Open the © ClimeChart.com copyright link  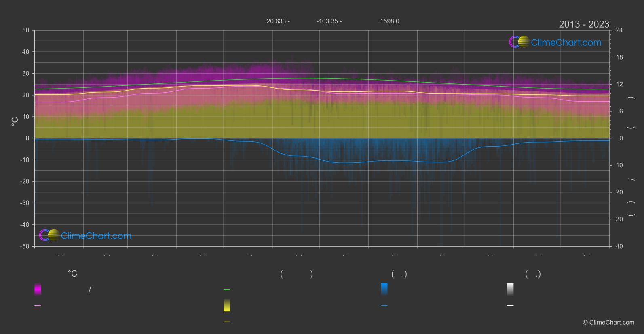[x=608, y=322]
